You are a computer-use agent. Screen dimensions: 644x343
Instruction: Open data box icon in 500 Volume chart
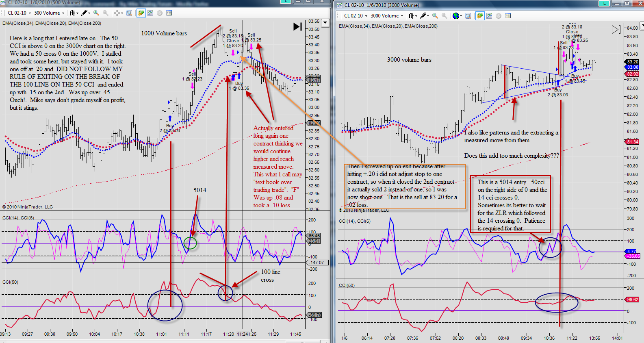pyautogui.click(x=169, y=13)
